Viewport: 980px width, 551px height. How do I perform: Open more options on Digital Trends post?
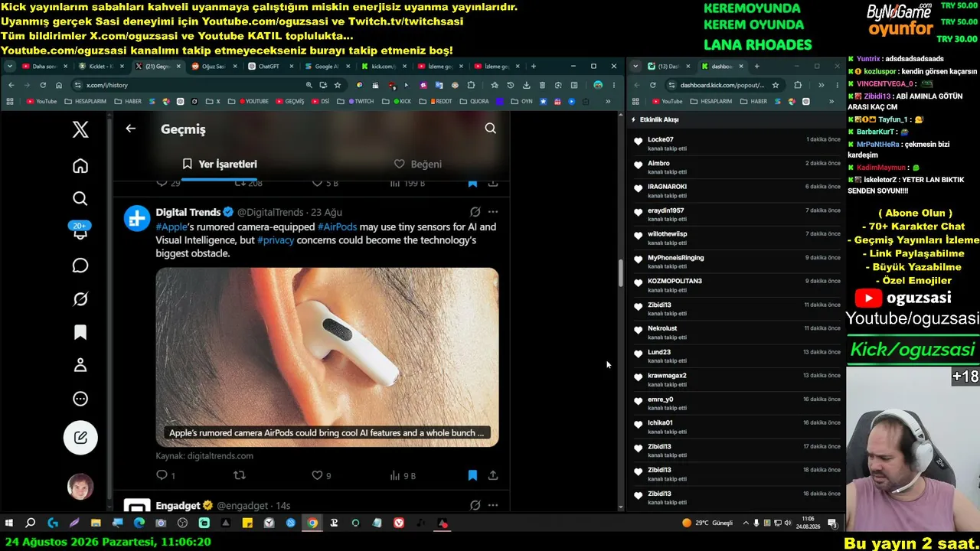(493, 212)
